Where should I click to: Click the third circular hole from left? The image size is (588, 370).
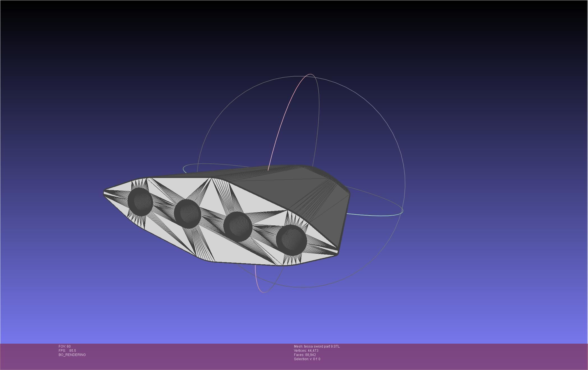[x=238, y=227]
